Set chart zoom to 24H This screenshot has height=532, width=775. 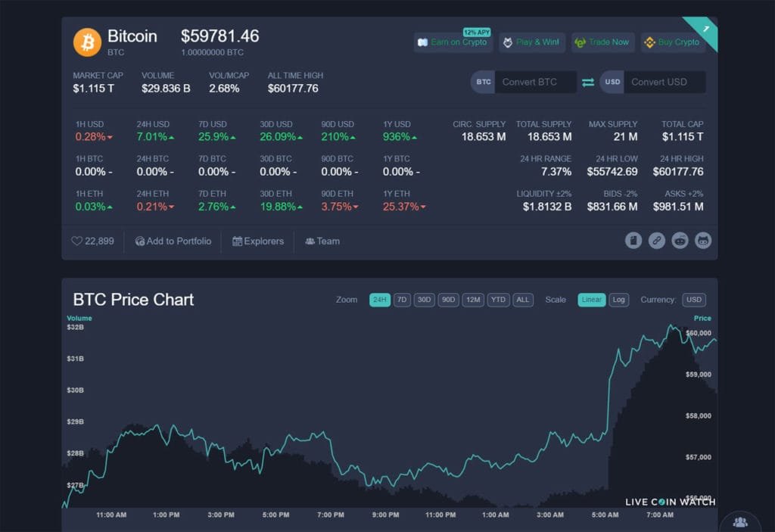(x=379, y=300)
